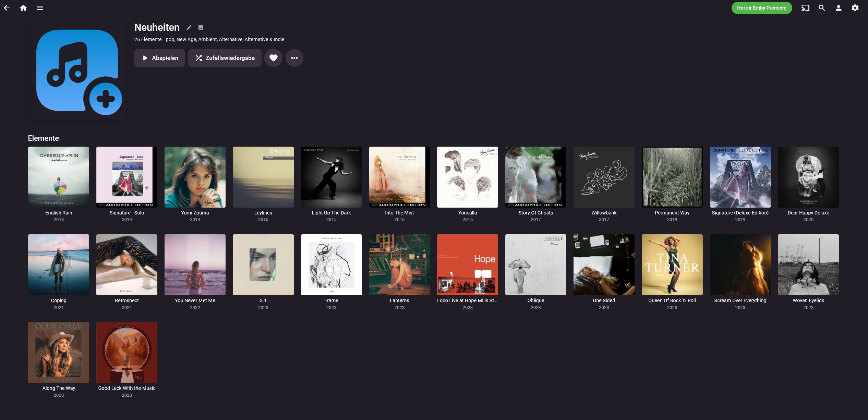Click the large Neuheiten playlist artwork
This screenshot has height=420, width=868.
click(x=77, y=71)
